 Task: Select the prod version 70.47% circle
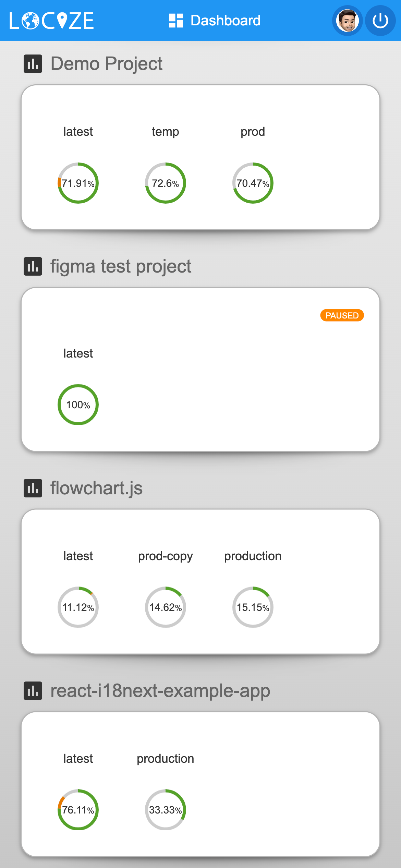pyautogui.click(x=253, y=183)
